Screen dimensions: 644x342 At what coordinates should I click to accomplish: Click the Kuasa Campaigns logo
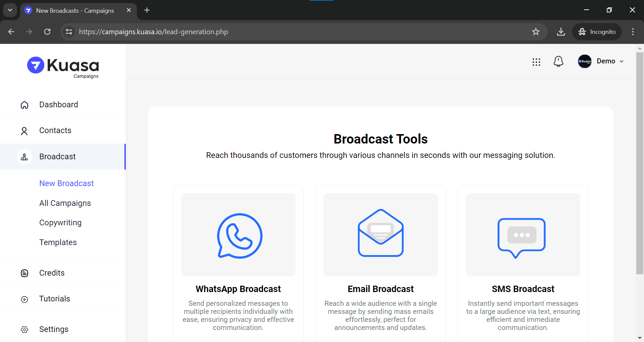[63, 67]
